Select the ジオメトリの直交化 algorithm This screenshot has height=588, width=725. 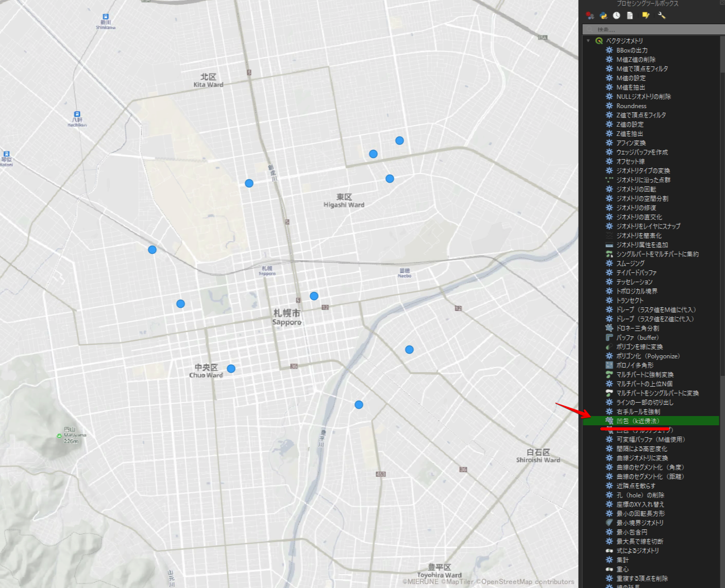(639, 217)
